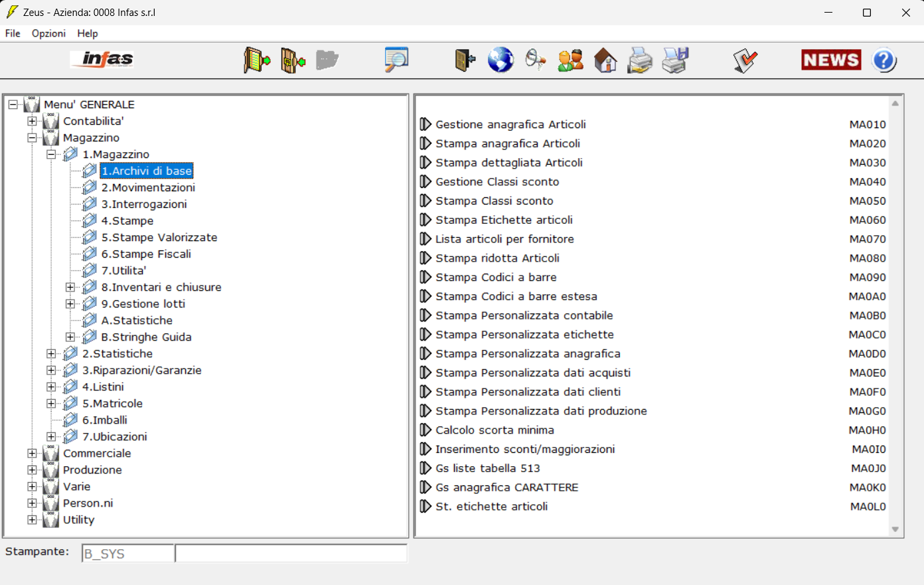
Task: Click the Stampante B_SYS field
Action: 128,553
